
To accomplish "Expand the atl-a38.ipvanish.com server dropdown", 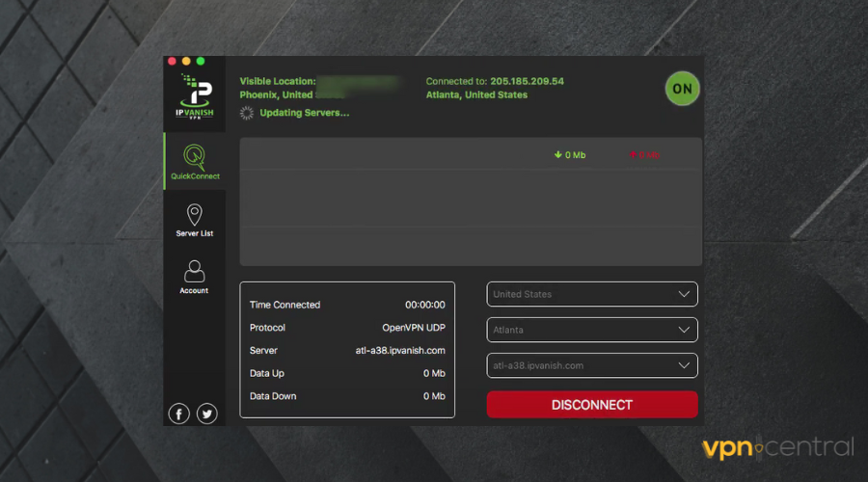I will pos(592,365).
